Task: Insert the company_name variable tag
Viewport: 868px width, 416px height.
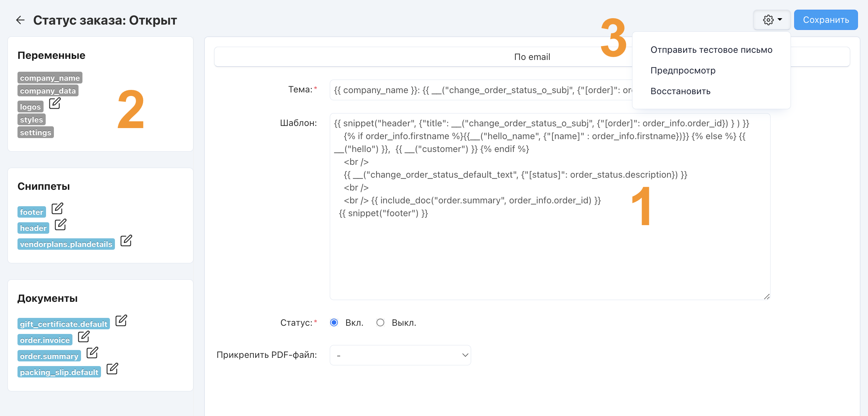Action: [x=50, y=78]
